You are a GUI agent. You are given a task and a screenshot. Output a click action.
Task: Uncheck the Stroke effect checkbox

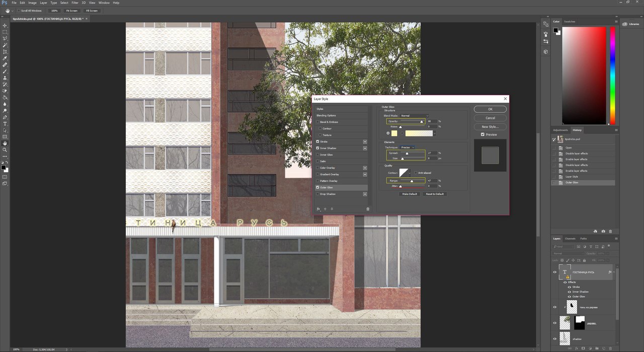pos(318,142)
